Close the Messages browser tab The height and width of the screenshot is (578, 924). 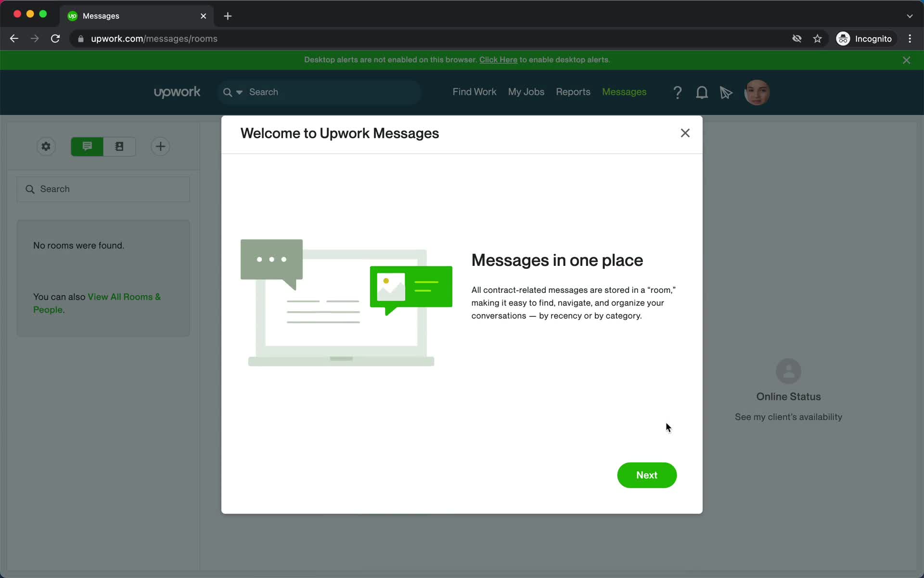tap(204, 16)
